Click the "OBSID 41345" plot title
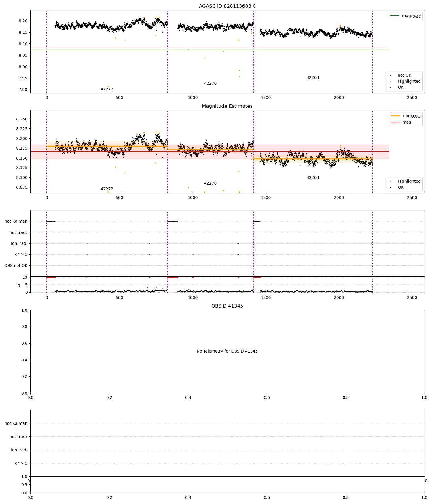The height and width of the screenshot is (504, 432). click(x=227, y=306)
